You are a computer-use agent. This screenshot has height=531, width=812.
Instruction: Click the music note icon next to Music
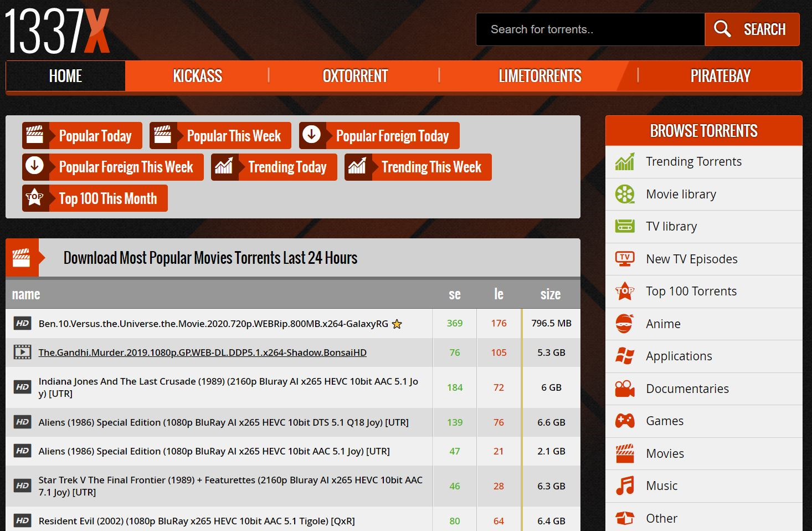click(x=625, y=486)
